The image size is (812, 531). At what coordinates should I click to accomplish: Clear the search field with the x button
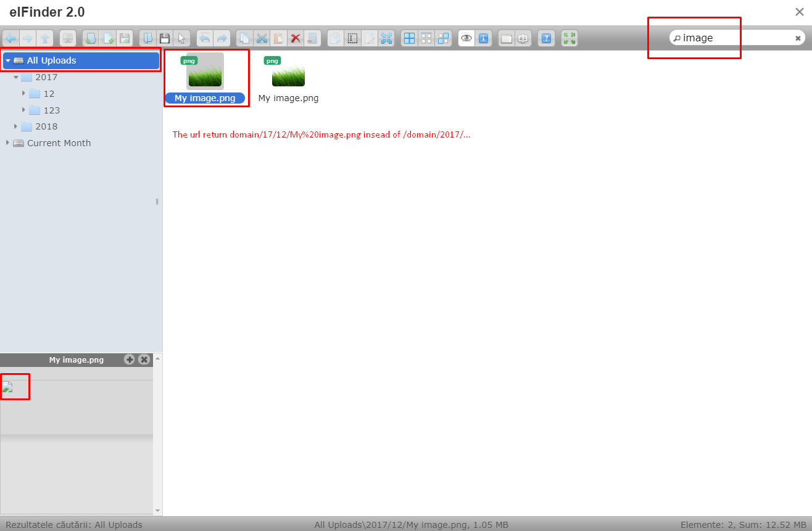[798, 38]
